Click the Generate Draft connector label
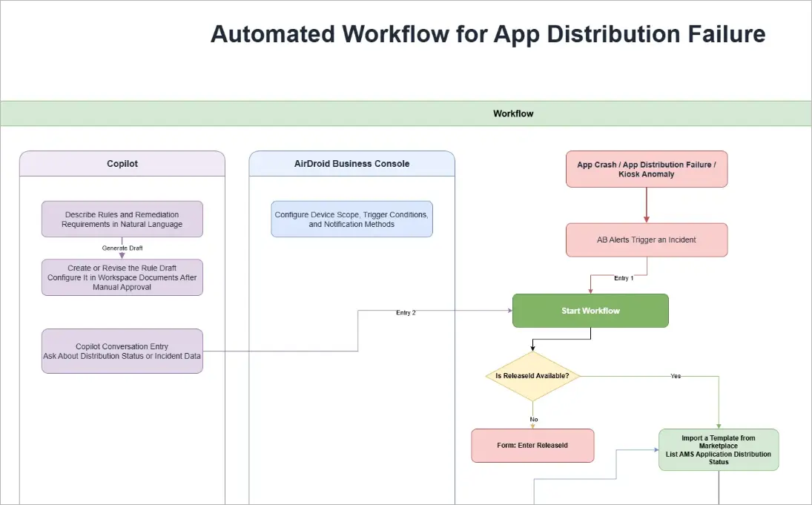 (x=122, y=248)
